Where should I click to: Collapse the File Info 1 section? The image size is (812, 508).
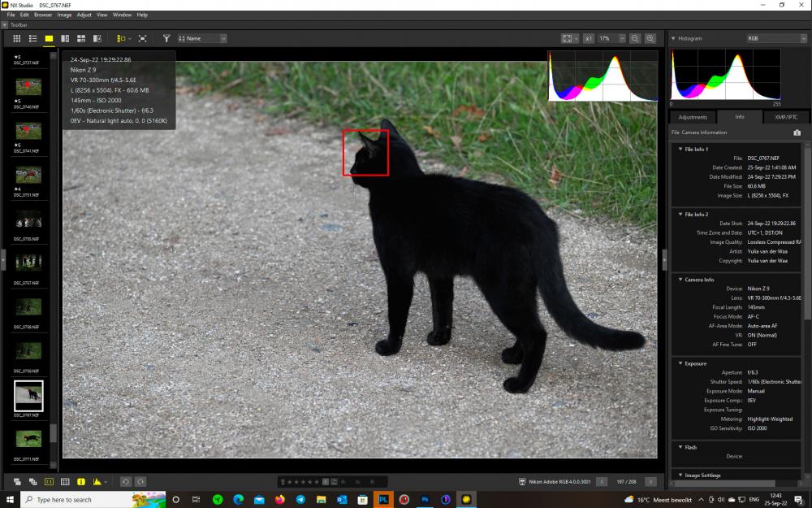[680, 149]
